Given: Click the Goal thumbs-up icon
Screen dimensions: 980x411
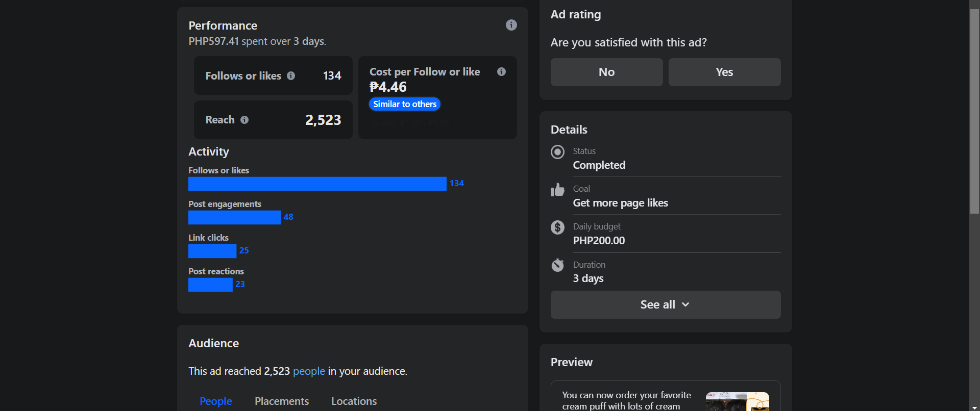Looking at the screenshot, I should pos(557,190).
